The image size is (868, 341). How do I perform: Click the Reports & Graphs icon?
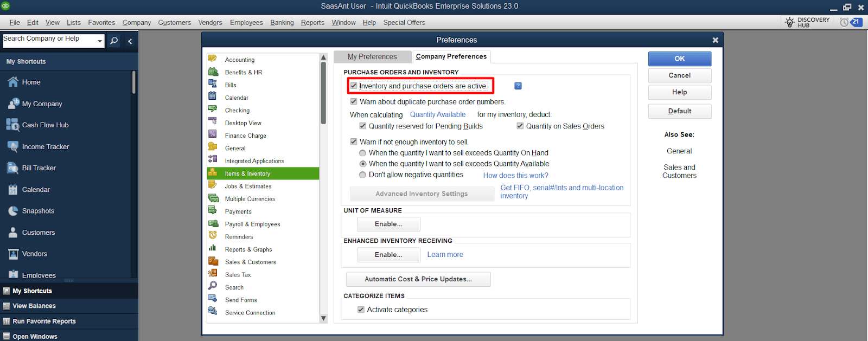(x=213, y=248)
